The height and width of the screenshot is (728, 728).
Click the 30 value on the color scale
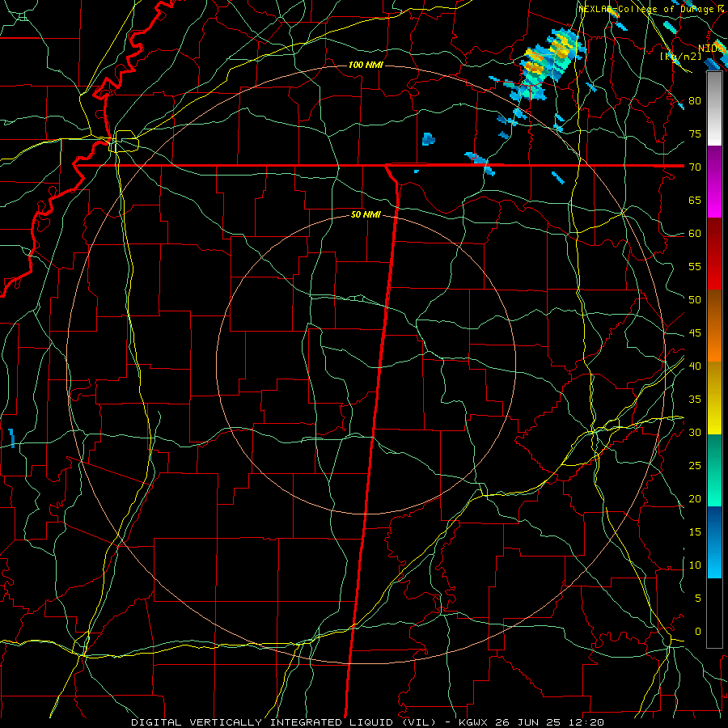695,432
